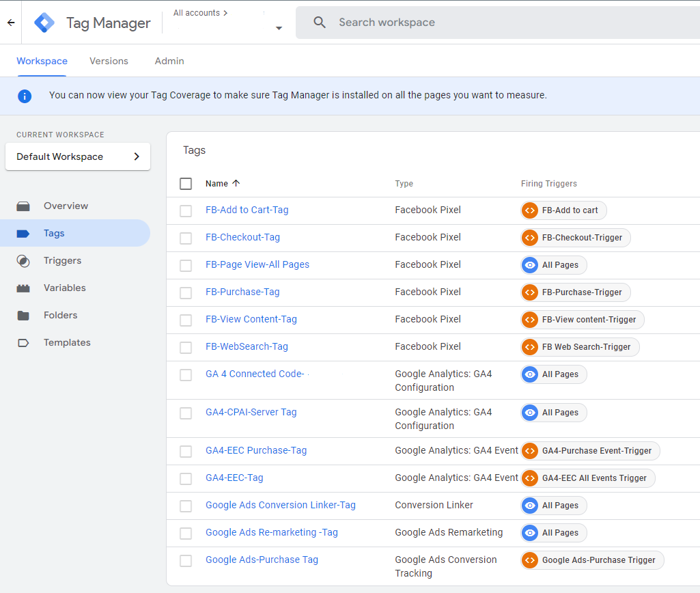Screen dimensions: 700x593
Task: Open the GA 4 Connected Code tag link
Action: (255, 374)
